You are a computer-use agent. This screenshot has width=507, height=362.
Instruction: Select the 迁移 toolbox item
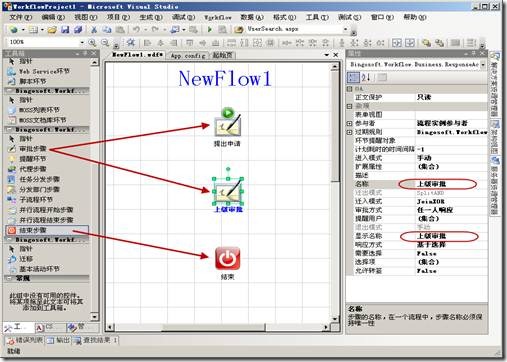[x=21, y=259]
